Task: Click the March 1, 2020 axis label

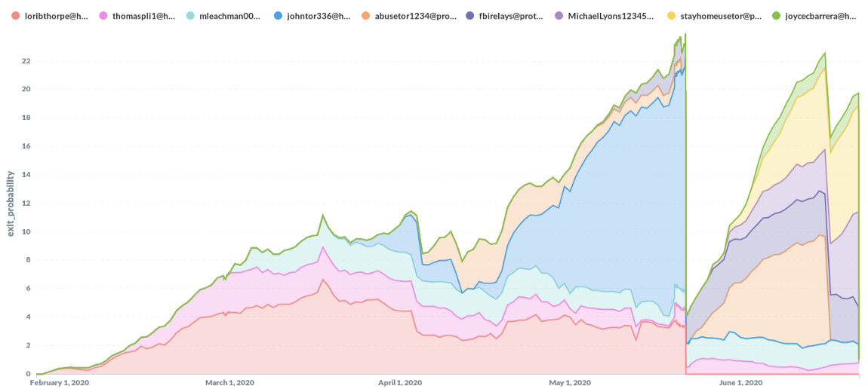Action: tap(229, 383)
